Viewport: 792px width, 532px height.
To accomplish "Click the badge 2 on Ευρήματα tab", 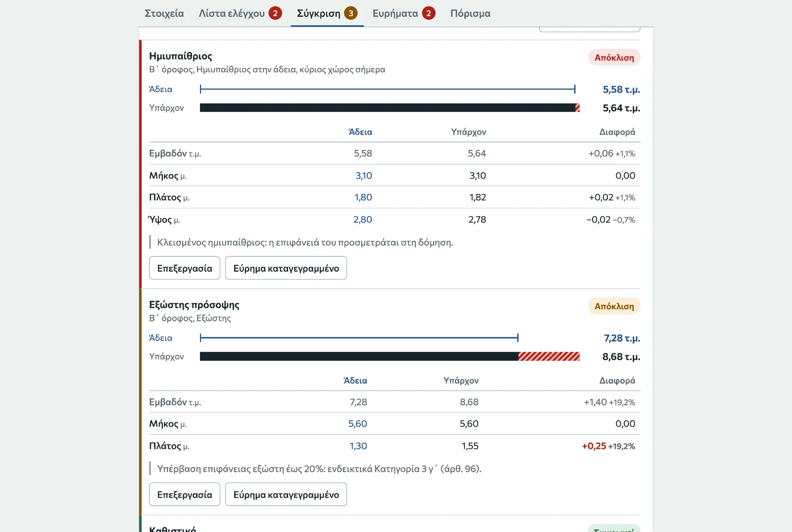I will (429, 13).
